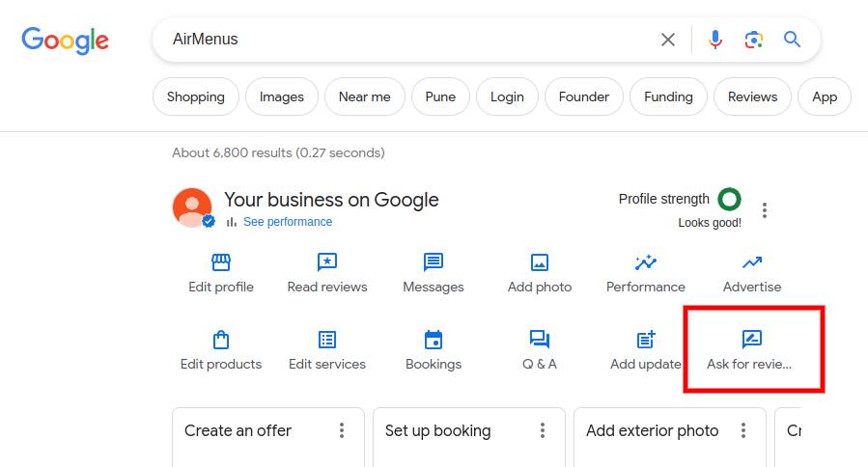Click the business profile avatar
The height and width of the screenshot is (467, 868).
coord(192,207)
